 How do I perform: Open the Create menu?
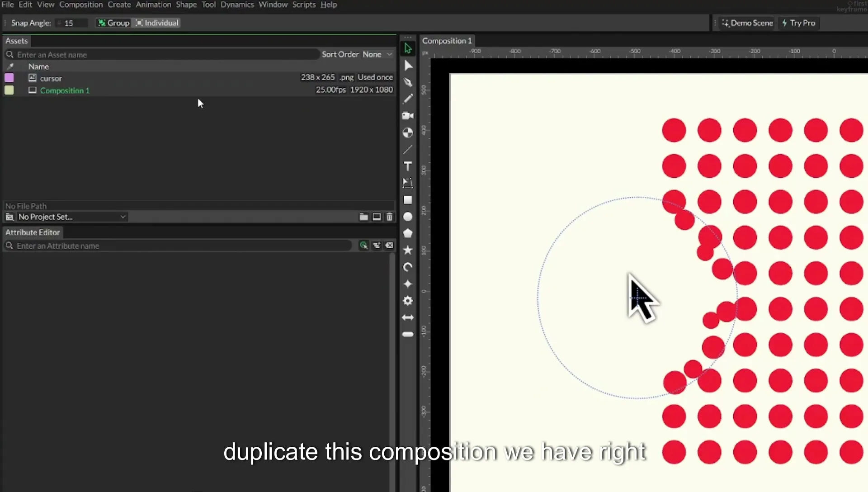click(119, 5)
